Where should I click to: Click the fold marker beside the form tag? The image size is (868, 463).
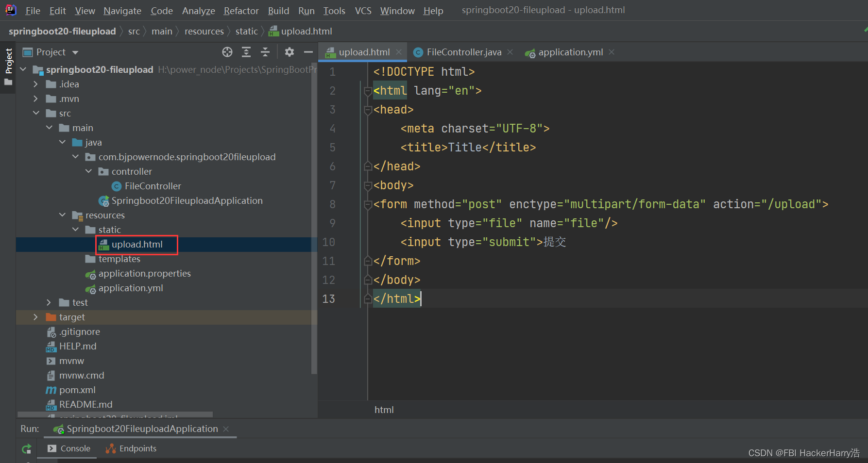point(368,204)
